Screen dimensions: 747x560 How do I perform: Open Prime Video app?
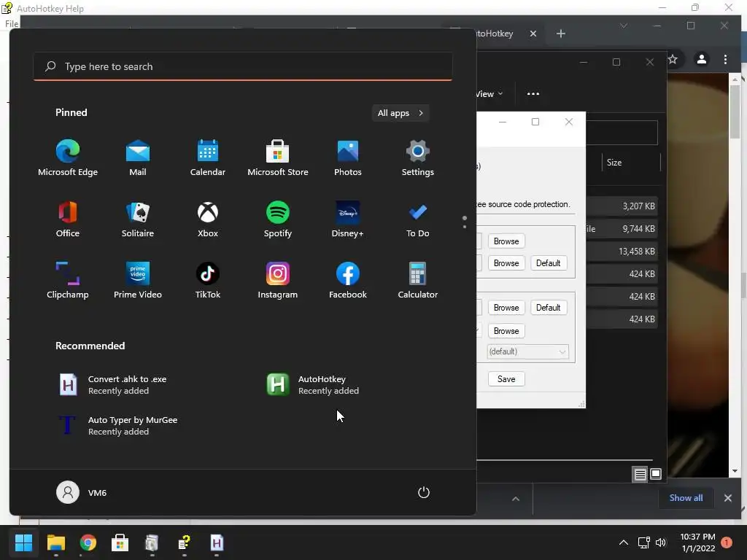(x=138, y=281)
